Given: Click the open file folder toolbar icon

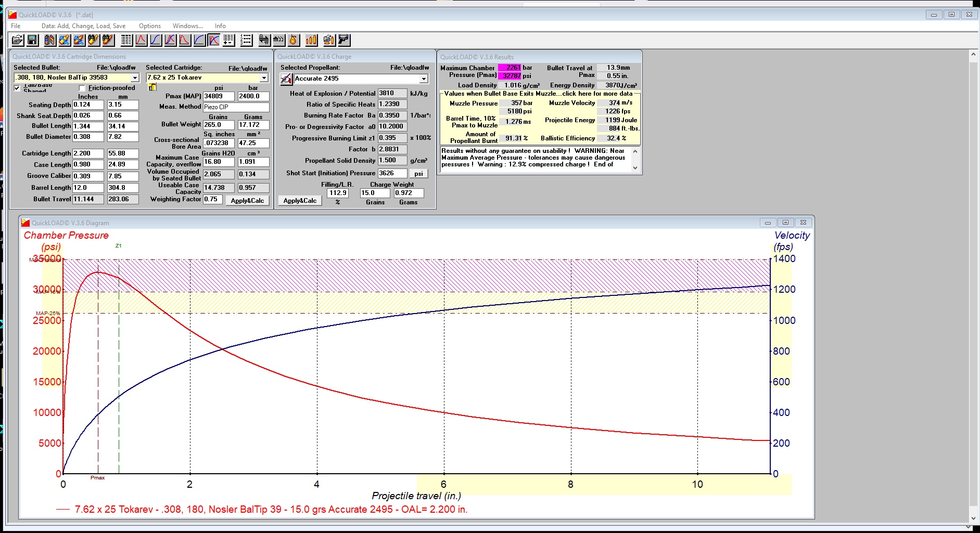Looking at the screenshot, I should [x=17, y=40].
